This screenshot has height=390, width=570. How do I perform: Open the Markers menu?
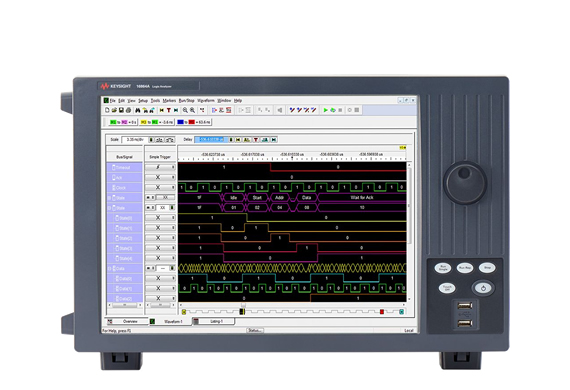pyautogui.click(x=169, y=100)
